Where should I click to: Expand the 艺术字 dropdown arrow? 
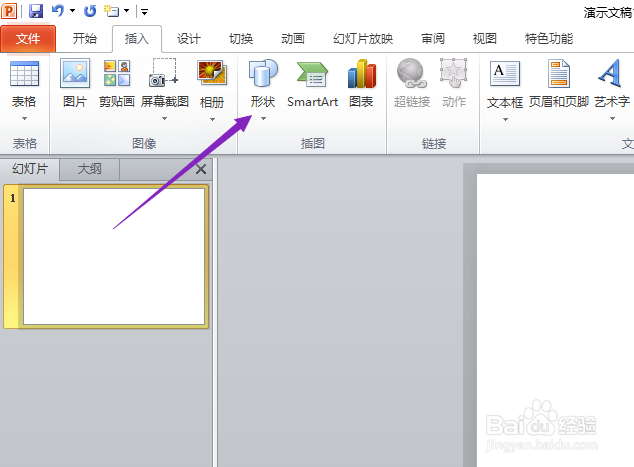point(612,119)
